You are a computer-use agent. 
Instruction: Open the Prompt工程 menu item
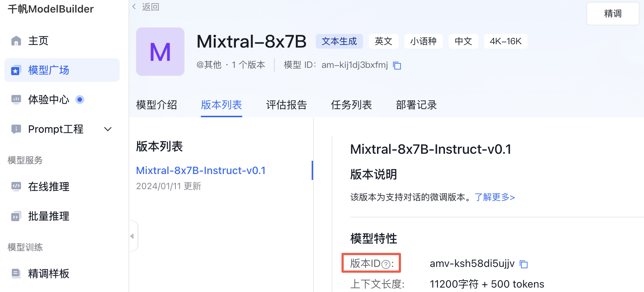click(x=62, y=129)
